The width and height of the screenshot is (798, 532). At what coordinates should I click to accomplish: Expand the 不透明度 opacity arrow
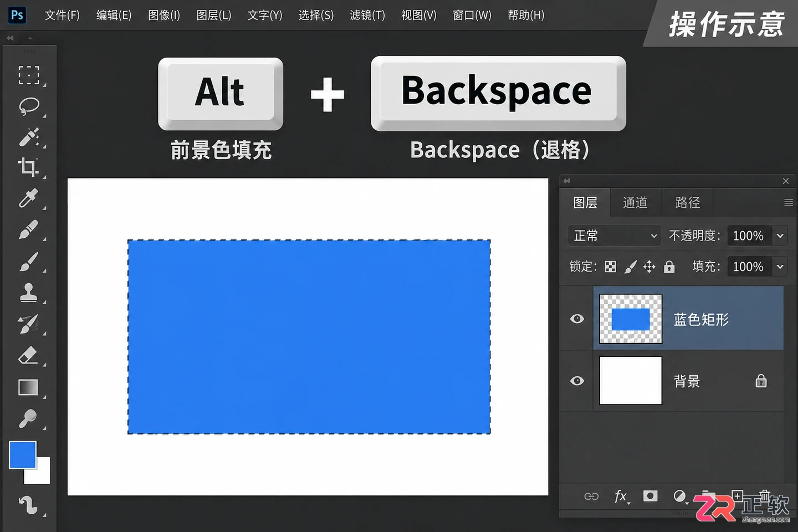pyautogui.click(x=780, y=236)
